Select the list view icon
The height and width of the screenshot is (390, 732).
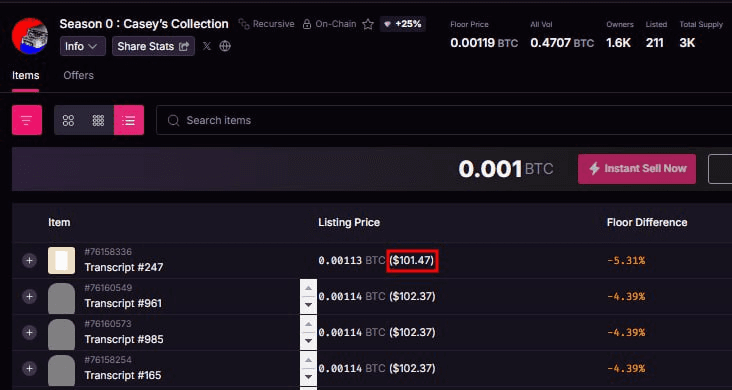pyautogui.click(x=129, y=121)
